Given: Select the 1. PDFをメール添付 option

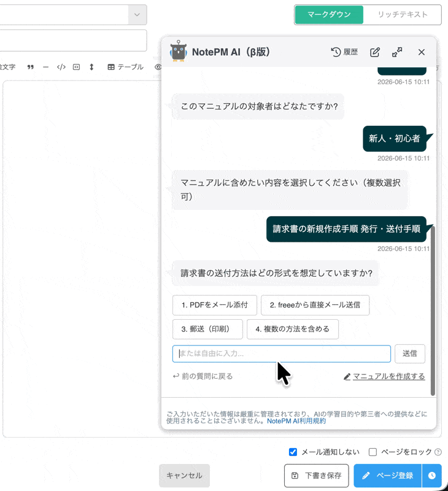Looking at the screenshot, I should (x=214, y=305).
